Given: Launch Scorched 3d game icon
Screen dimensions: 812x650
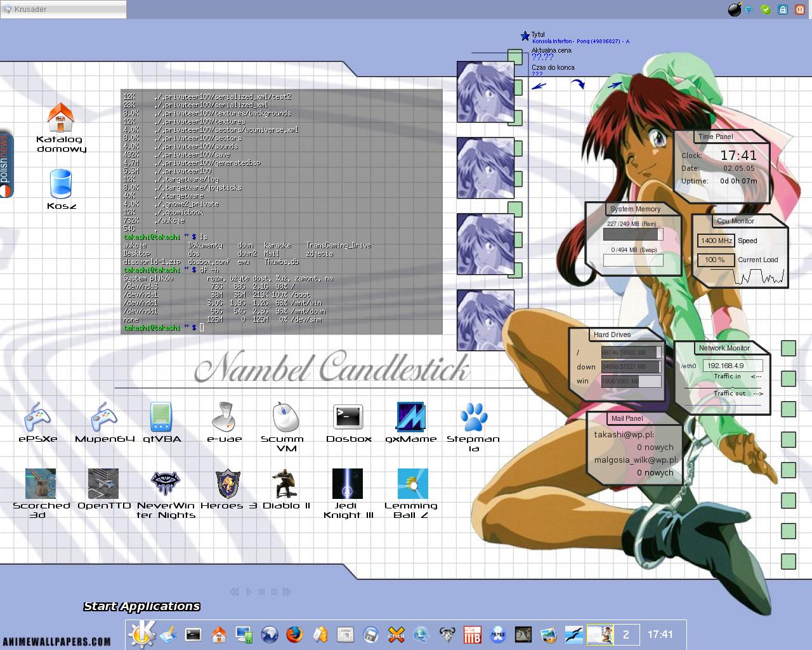Looking at the screenshot, I should 41,484.
